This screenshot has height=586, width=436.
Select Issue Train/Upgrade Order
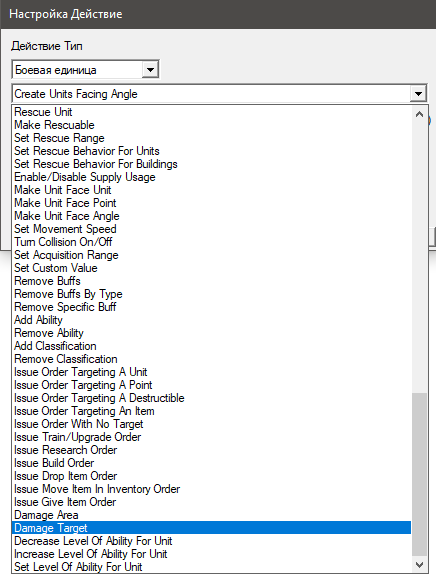click(x=211, y=437)
